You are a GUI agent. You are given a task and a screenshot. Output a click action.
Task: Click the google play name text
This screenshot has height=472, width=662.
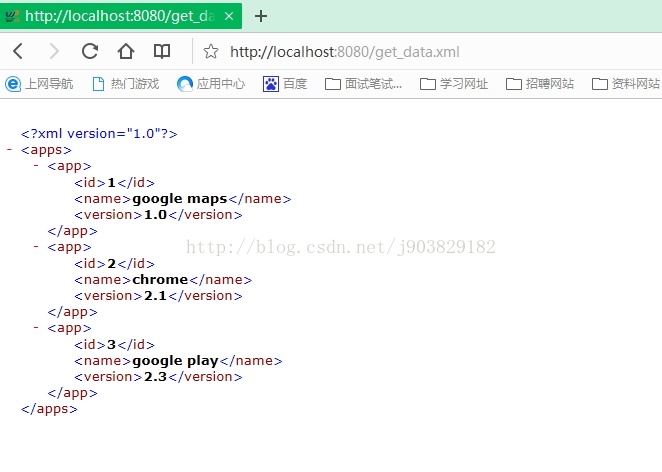175,361
